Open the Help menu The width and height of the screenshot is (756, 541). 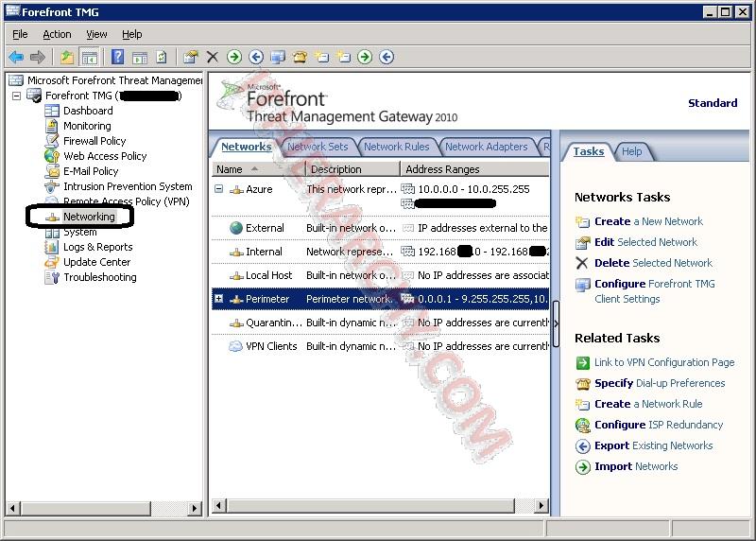pos(131,34)
